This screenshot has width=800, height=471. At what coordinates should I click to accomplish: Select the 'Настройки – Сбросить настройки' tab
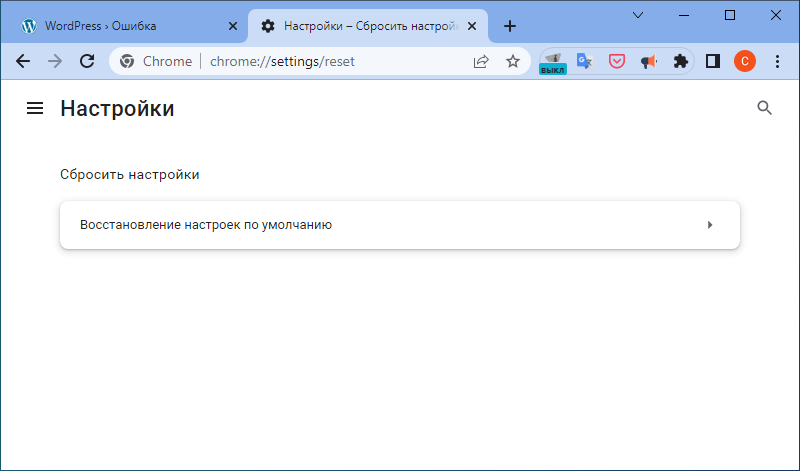point(365,26)
